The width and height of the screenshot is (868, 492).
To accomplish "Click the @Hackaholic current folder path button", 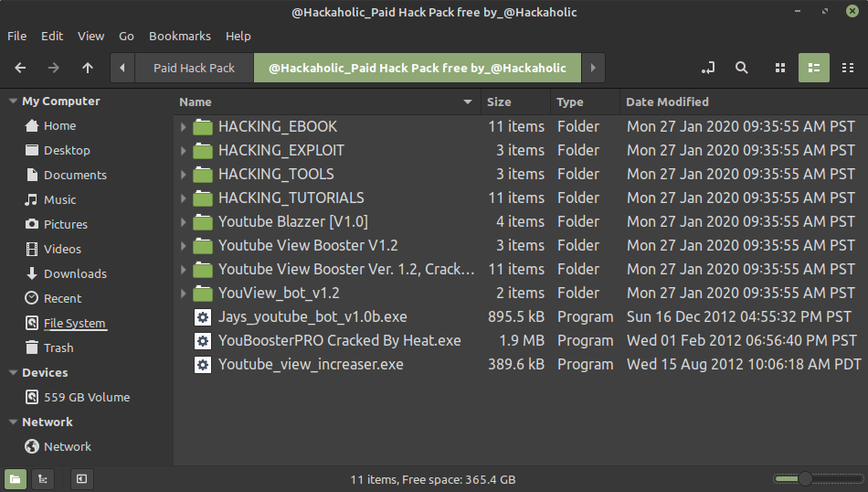I will pos(418,69).
